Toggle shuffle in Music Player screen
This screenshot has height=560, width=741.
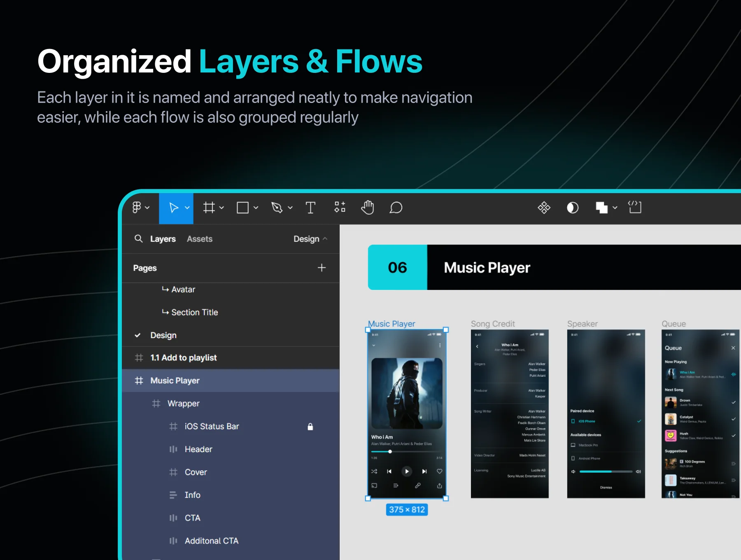374,471
